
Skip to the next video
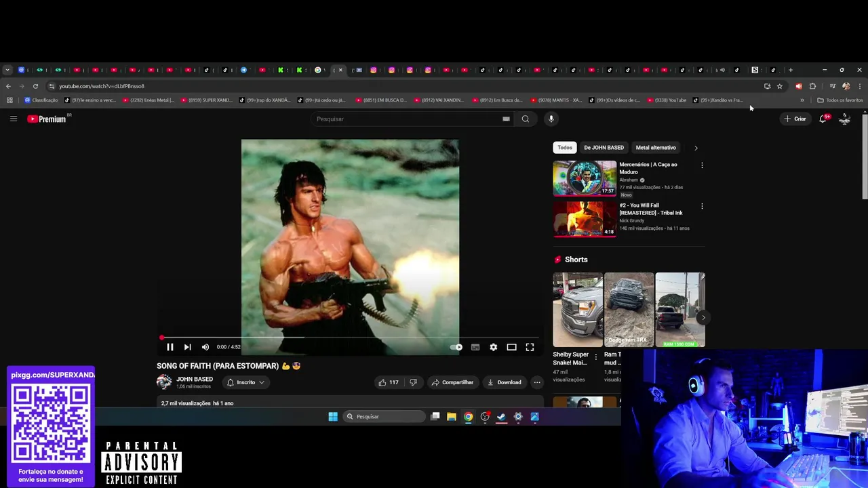pyautogui.click(x=187, y=347)
